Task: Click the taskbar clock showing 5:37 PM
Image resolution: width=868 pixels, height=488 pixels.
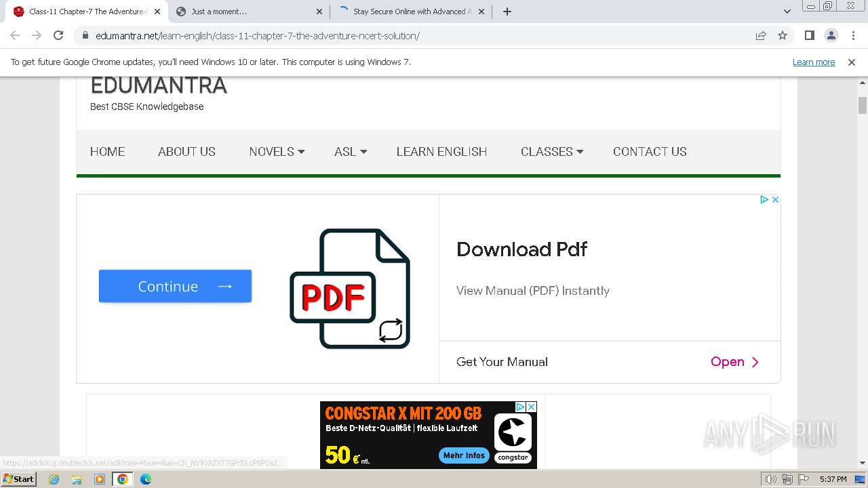Action: click(x=833, y=479)
